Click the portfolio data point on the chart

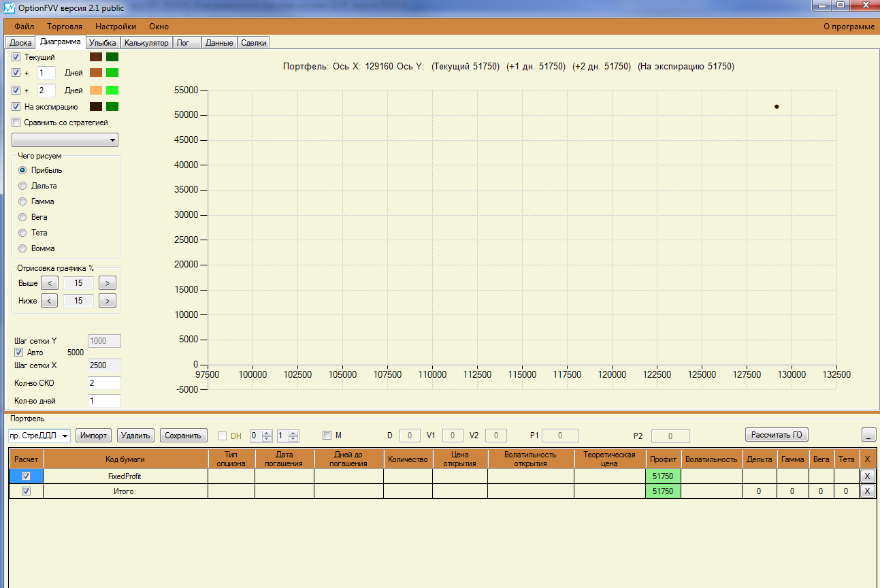coord(777,106)
